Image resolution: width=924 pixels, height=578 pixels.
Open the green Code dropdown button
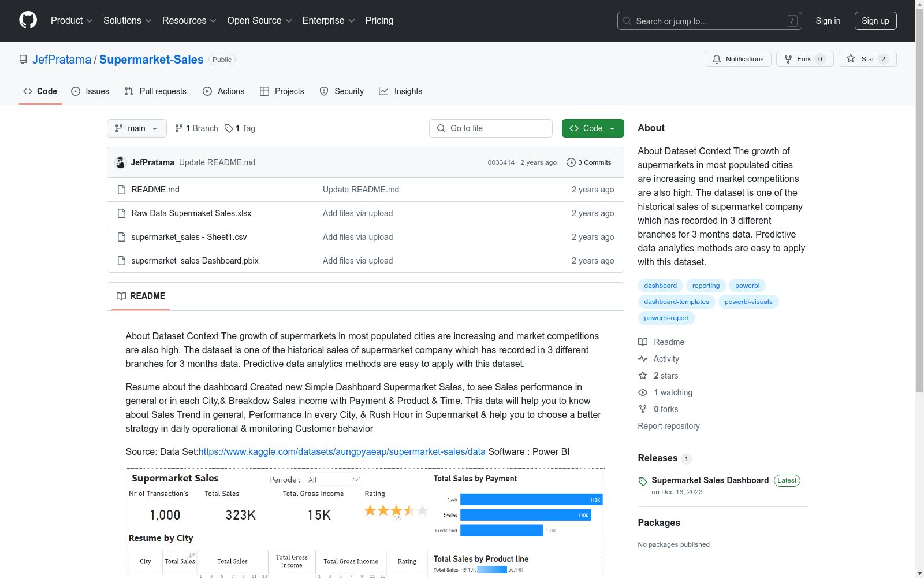click(593, 128)
